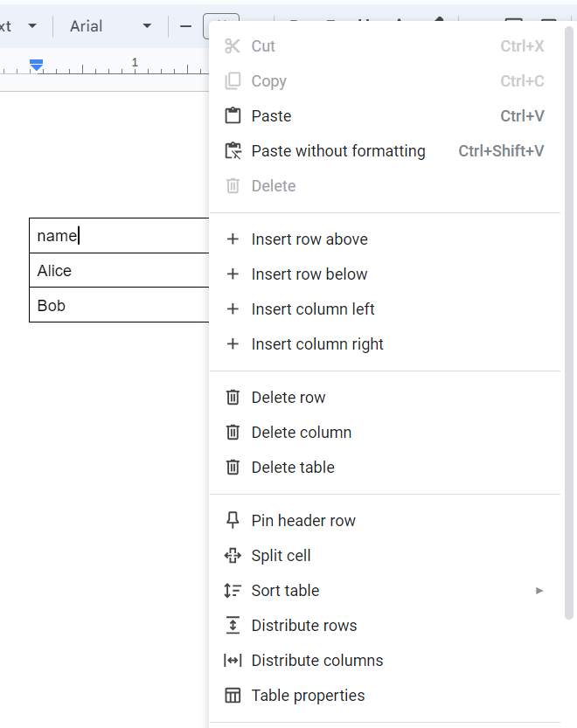The width and height of the screenshot is (577, 728).
Task: Click the table cell containing Bob
Action: 119,306
